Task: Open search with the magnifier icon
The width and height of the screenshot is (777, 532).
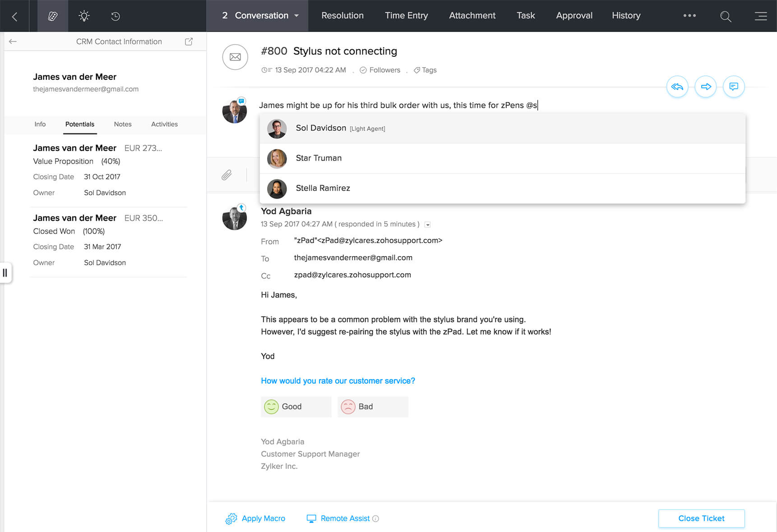Action: coord(726,16)
